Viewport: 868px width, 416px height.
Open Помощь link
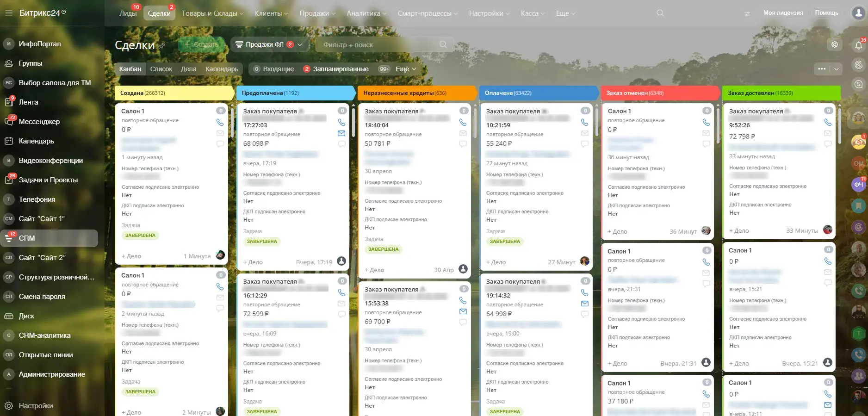tap(826, 13)
